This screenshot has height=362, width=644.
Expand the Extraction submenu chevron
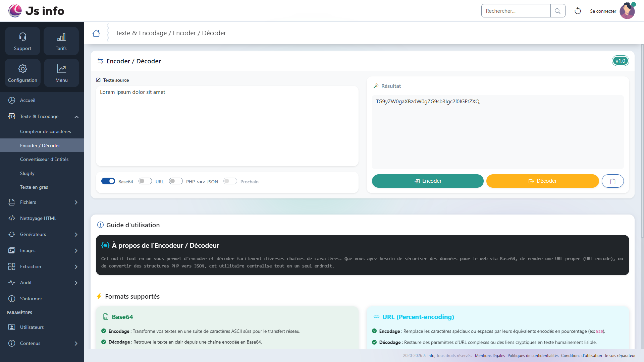tap(76, 266)
